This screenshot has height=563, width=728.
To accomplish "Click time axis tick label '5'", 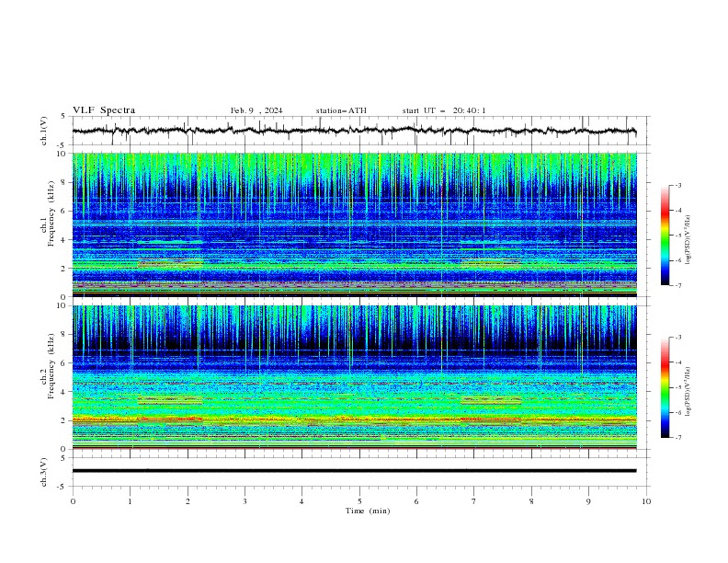I will tap(359, 501).
